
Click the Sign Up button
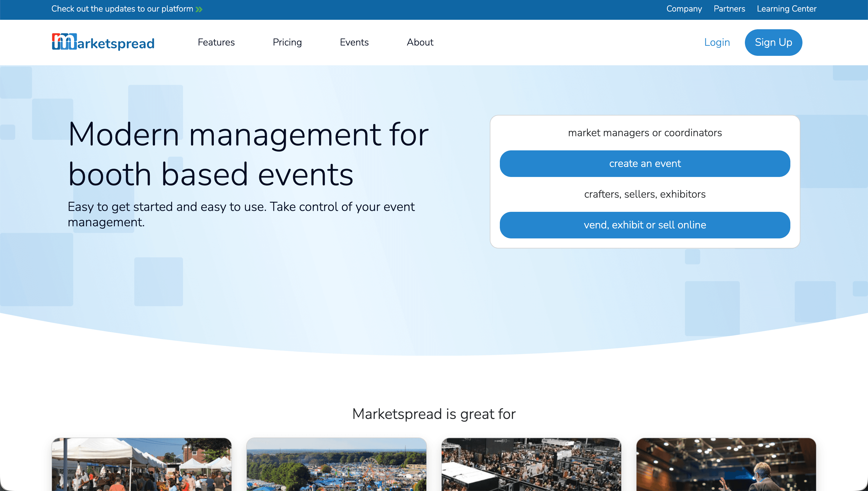[x=773, y=42]
